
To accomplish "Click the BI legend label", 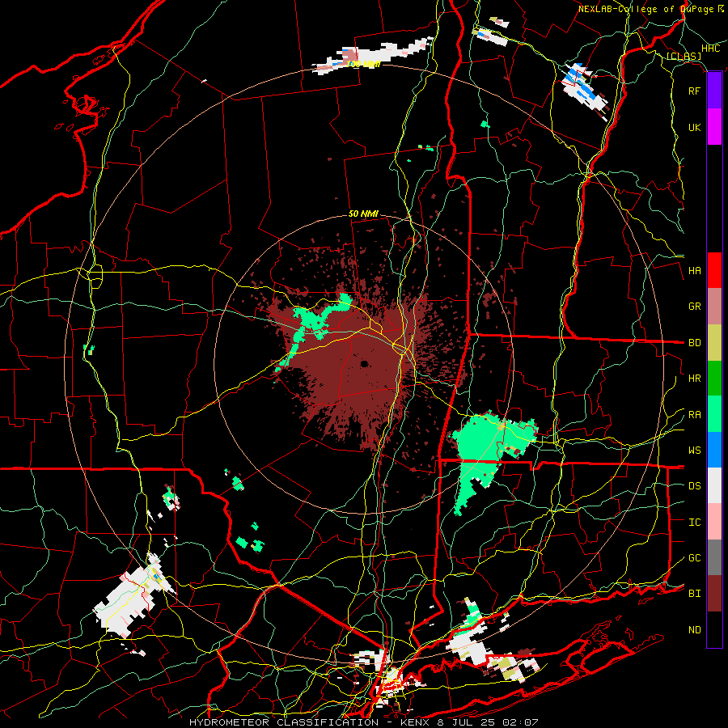I will tap(694, 594).
